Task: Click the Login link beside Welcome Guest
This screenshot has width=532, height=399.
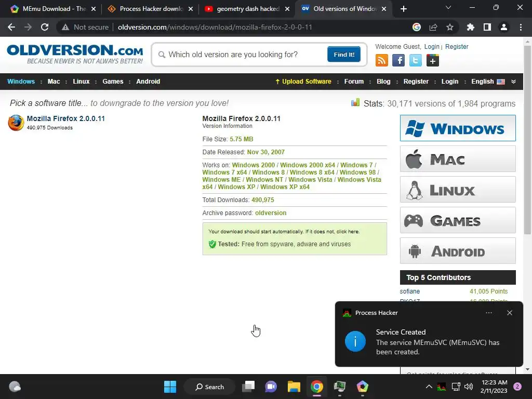Action: pyautogui.click(x=432, y=46)
